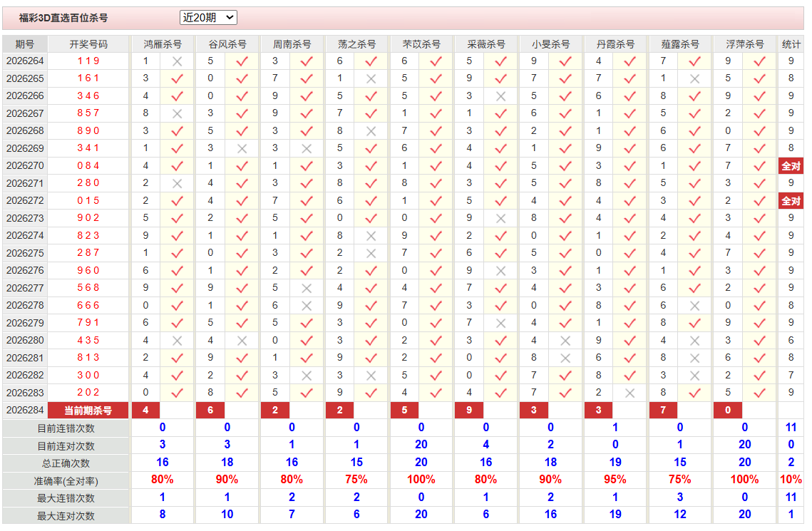Screen dimensions: 812x531
Task: Click winning number 119 for period 2026264
Action: click(88, 61)
